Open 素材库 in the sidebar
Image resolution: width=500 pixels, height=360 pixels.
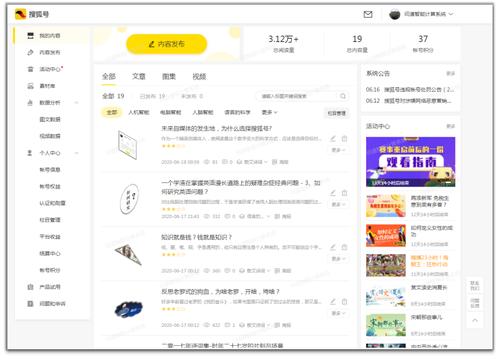coord(47,86)
